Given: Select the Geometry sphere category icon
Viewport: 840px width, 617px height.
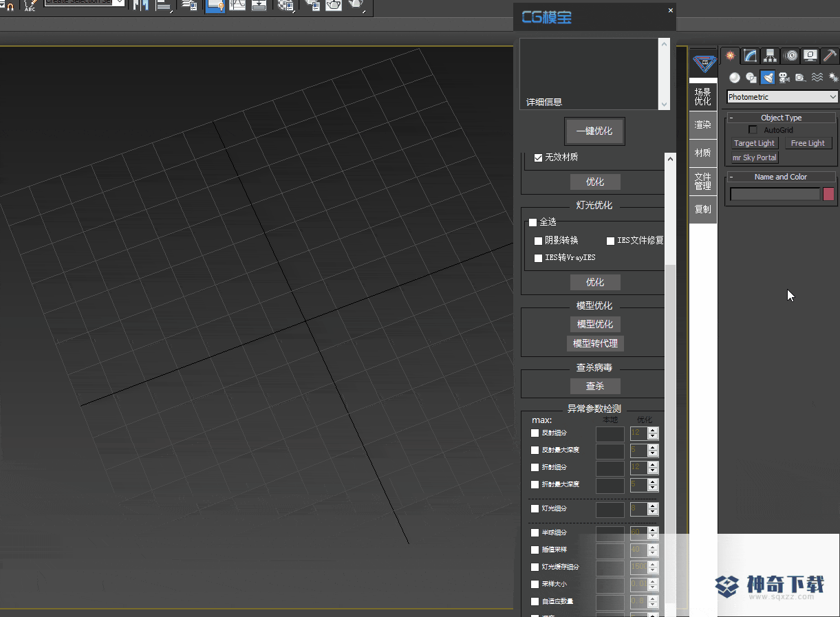Looking at the screenshot, I should [x=735, y=78].
